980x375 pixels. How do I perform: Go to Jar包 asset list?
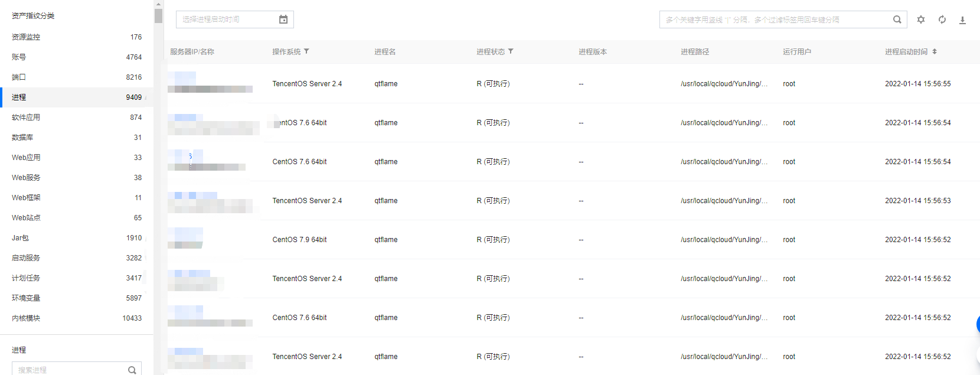[x=21, y=238]
